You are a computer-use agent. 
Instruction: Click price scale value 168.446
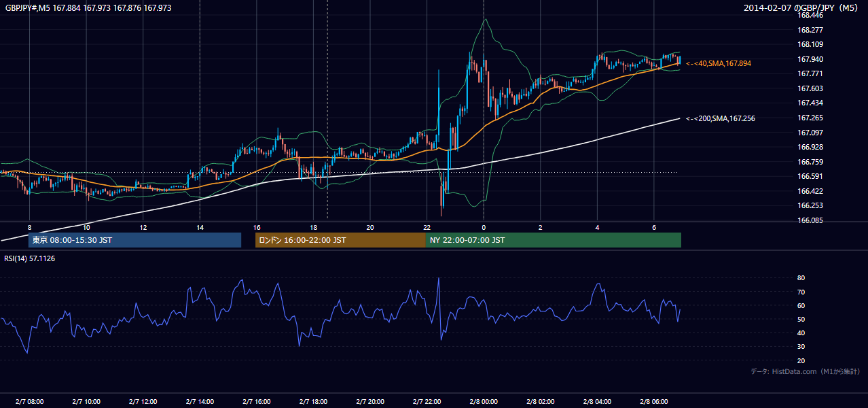coord(810,15)
